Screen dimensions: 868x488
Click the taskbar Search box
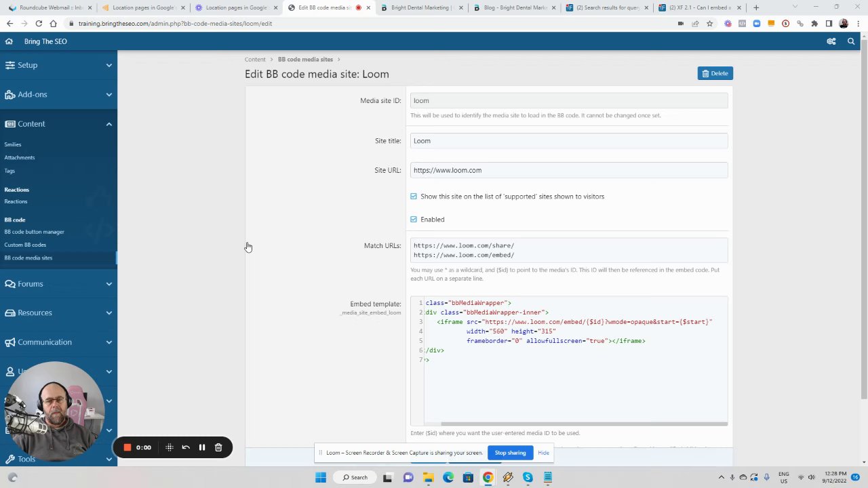[355, 477]
